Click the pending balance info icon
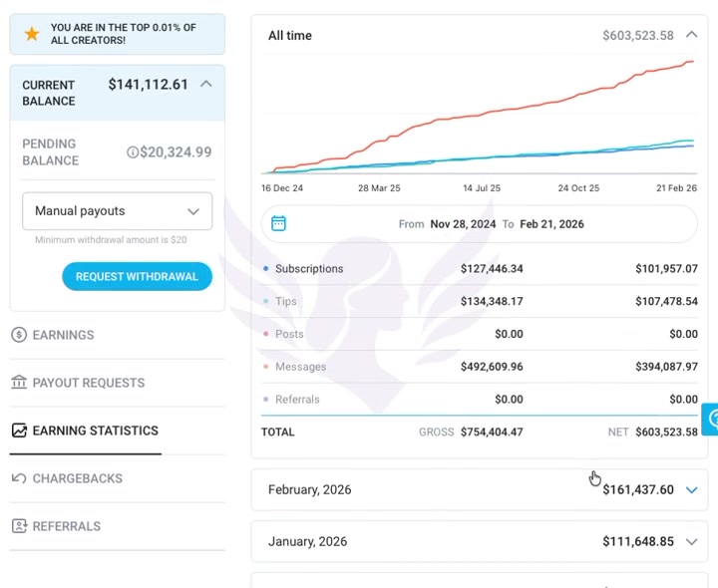Viewport: 718px width, 588px height. click(133, 152)
